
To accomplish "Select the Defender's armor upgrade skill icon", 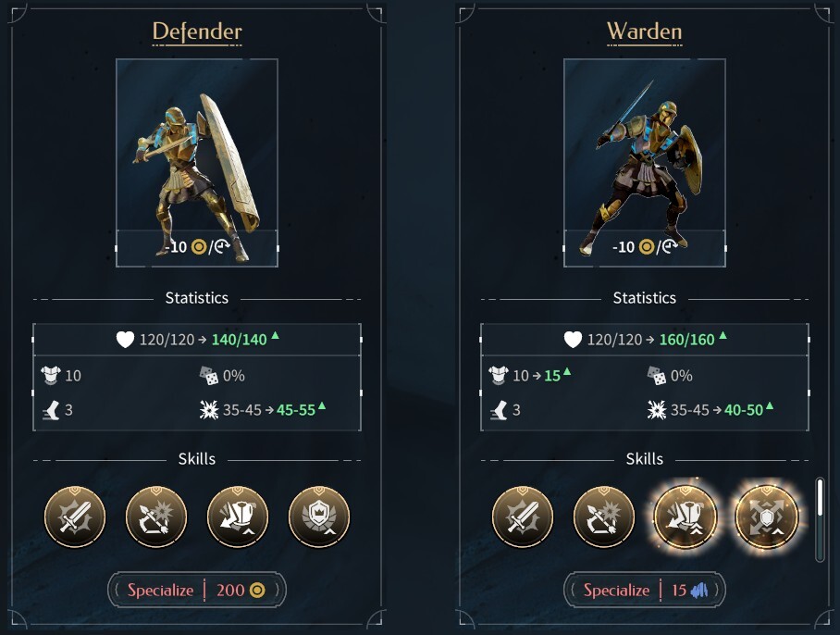I will (x=238, y=517).
